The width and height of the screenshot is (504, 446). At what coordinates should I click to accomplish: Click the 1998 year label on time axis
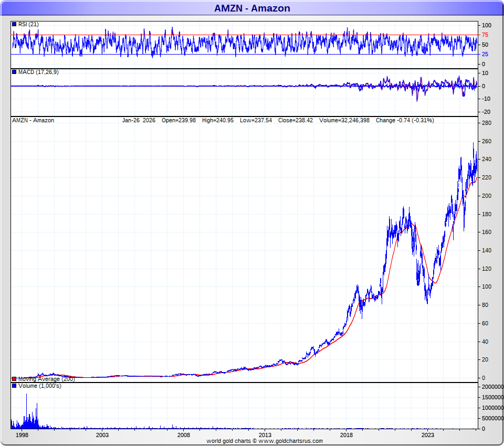22,435
